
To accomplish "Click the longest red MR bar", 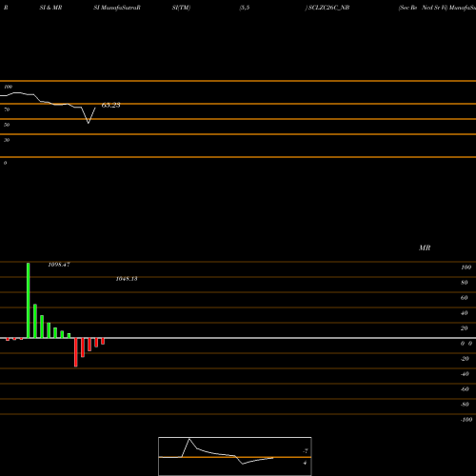I will tap(76, 352).
